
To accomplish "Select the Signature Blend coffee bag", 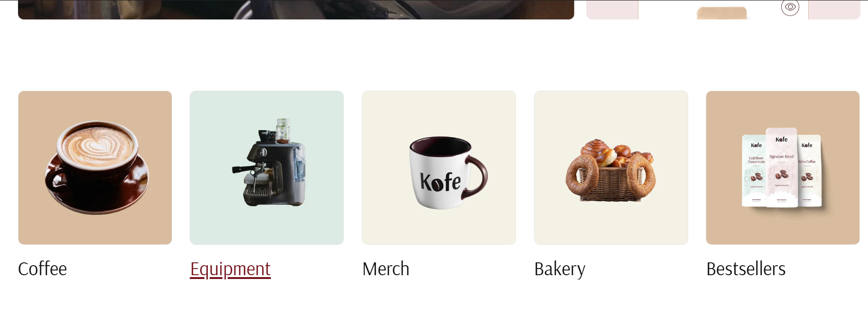I will click(x=782, y=167).
